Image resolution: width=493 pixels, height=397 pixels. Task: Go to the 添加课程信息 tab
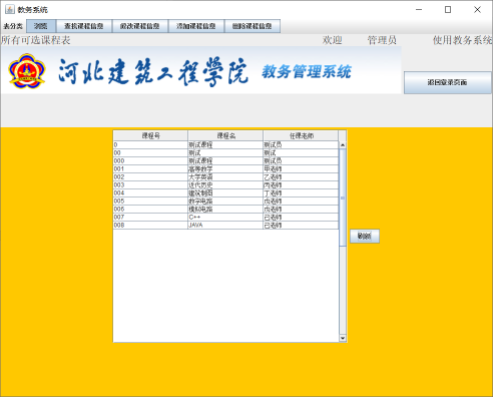[196, 26]
